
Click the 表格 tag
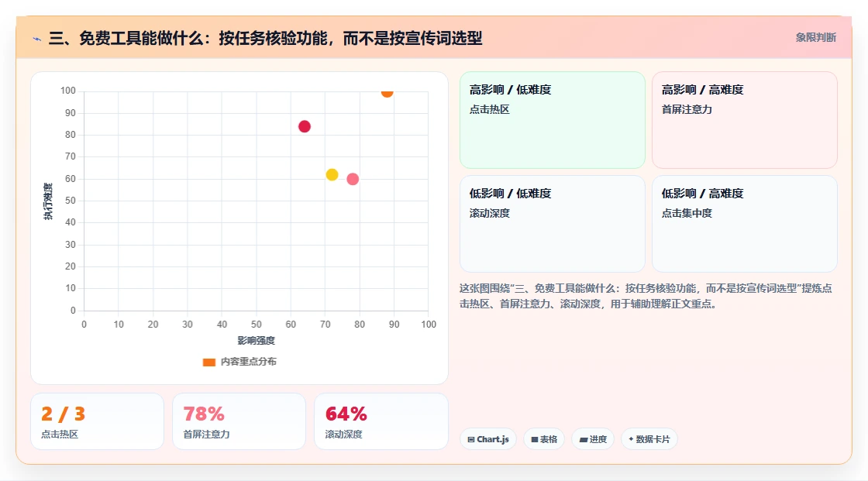(544, 439)
